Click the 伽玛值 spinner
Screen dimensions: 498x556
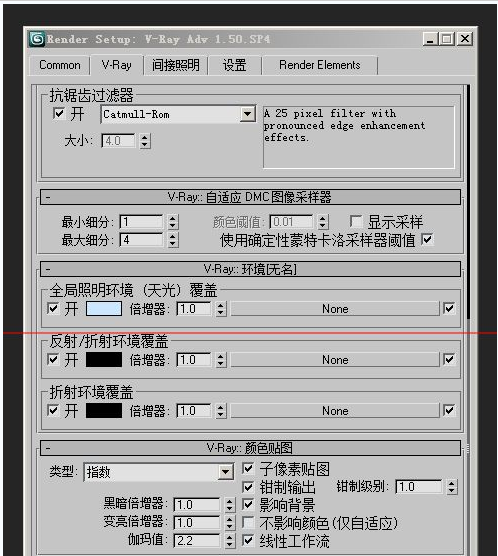click(x=229, y=541)
